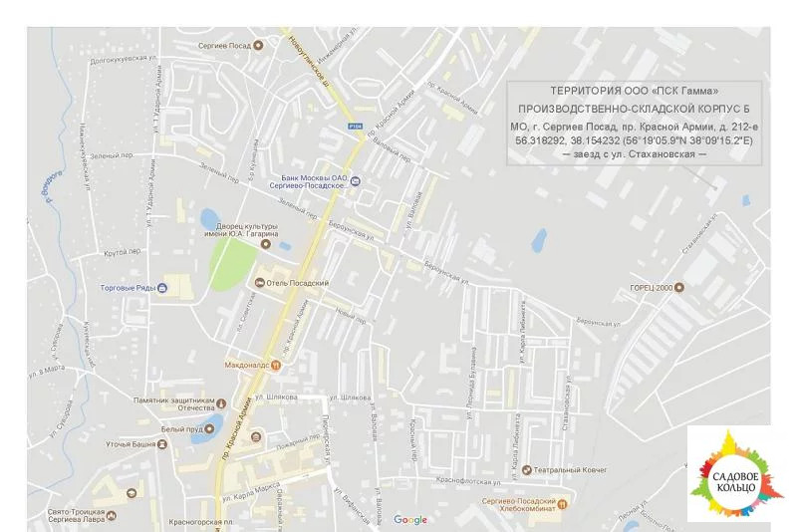The image size is (797, 532).
Task: Open the ГОРЕЦ 2000 place marker
Action: (678, 288)
